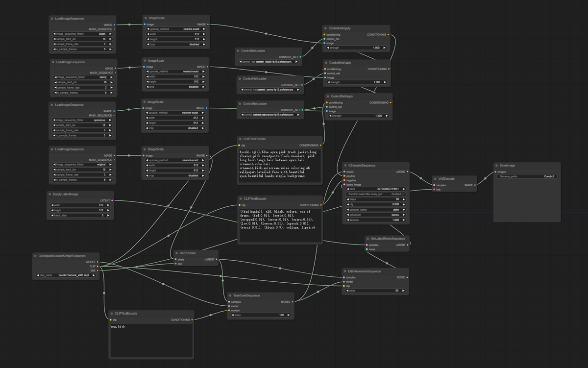Increase steps with the right arrow in KSamplerSequence
This screenshot has height=368, width=588.
pos(403,199)
